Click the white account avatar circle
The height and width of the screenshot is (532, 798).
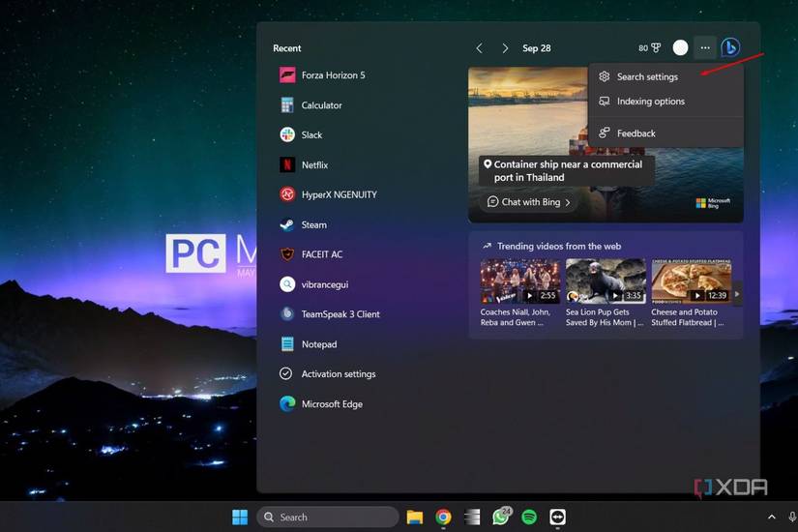pos(680,47)
